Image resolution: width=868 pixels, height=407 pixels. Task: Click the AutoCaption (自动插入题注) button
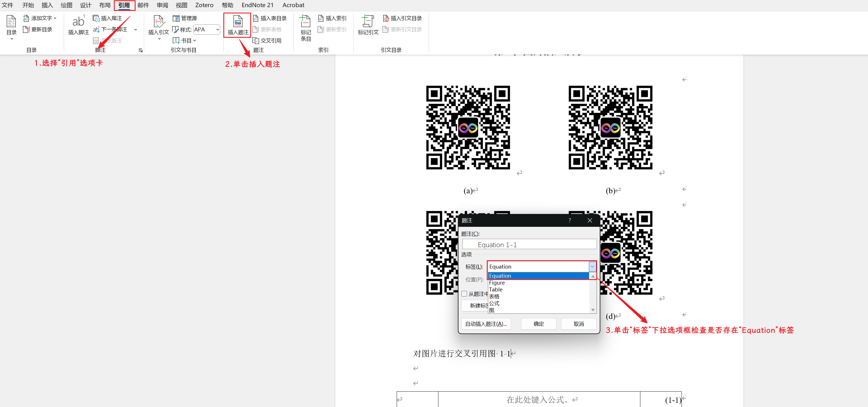[486, 324]
